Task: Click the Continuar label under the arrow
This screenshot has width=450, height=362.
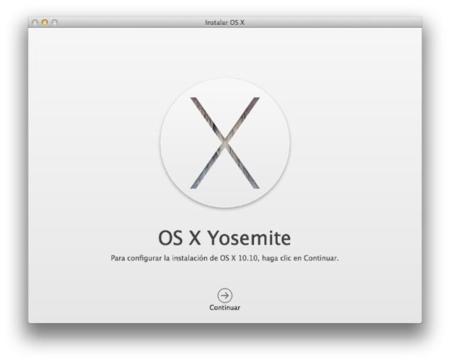Action: pyautogui.click(x=225, y=308)
